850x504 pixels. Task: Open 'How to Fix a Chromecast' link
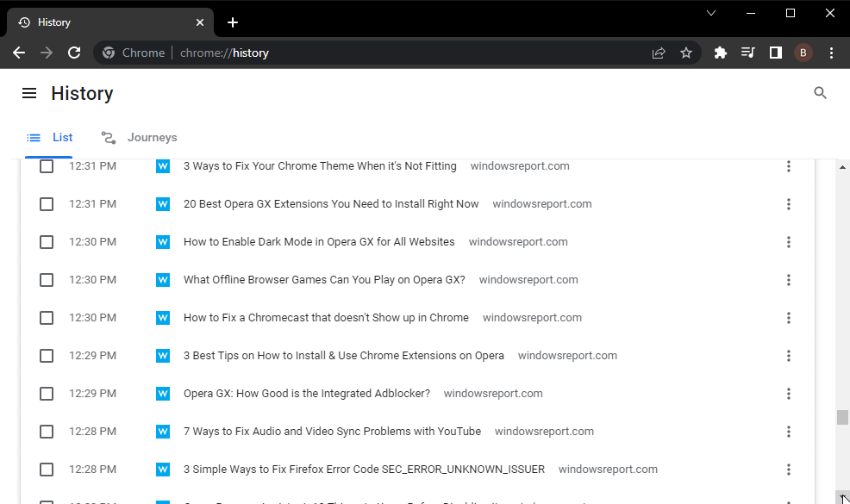[x=327, y=318]
